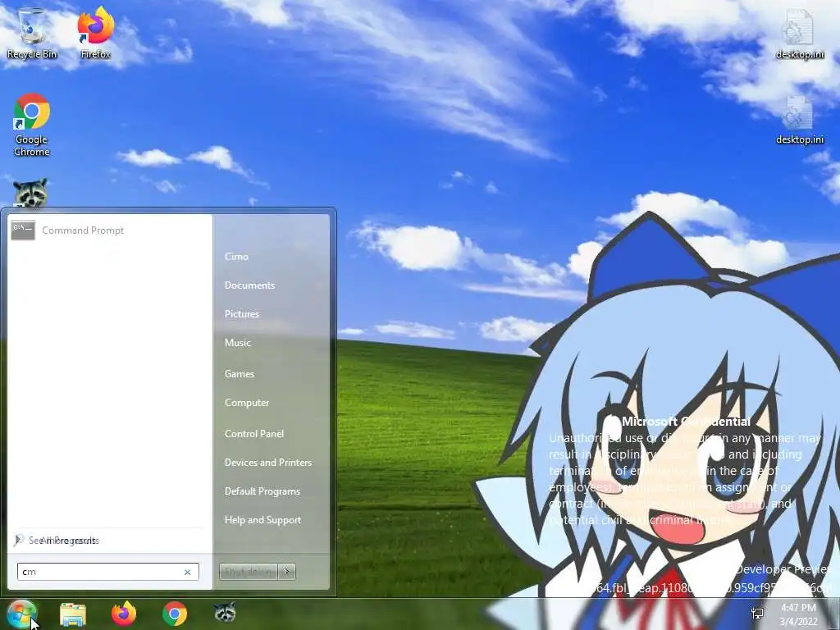The height and width of the screenshot is (630, 840).
Task: Open the Cirno user folder
Action: (236, 257)
